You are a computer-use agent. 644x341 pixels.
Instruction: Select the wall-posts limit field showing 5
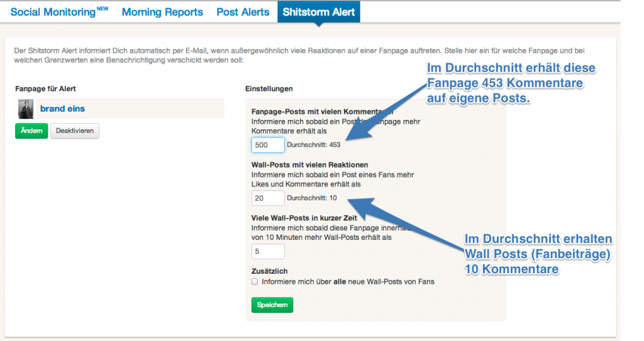tap(268, 252)
